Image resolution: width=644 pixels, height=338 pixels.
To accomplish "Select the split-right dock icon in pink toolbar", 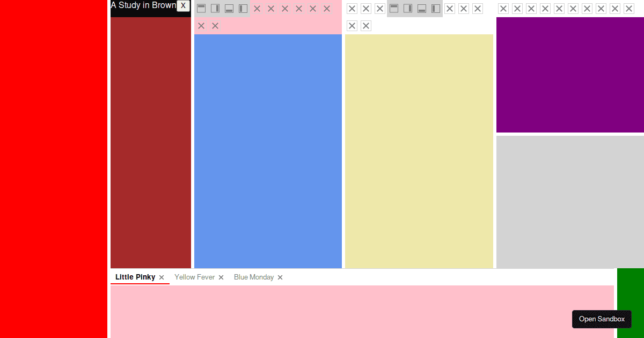I will pos(215,9).
